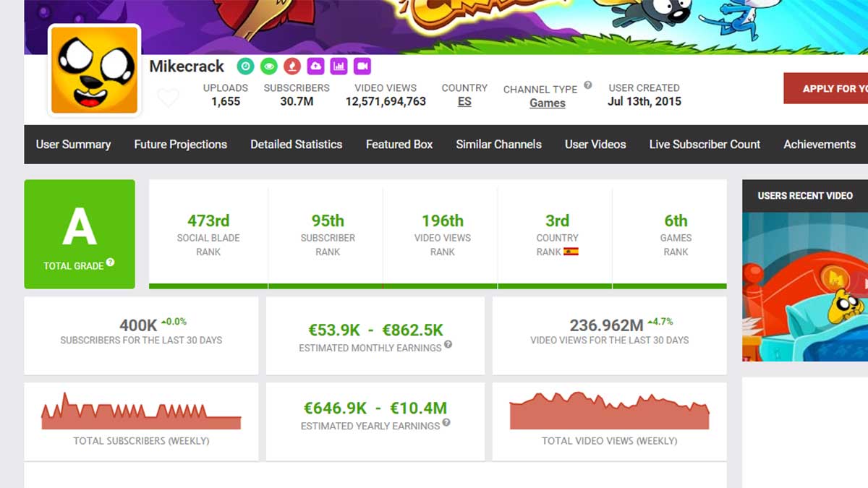Toggle the favorite heart for this channel
Viewport: 868px width, 488px height.
168,98
